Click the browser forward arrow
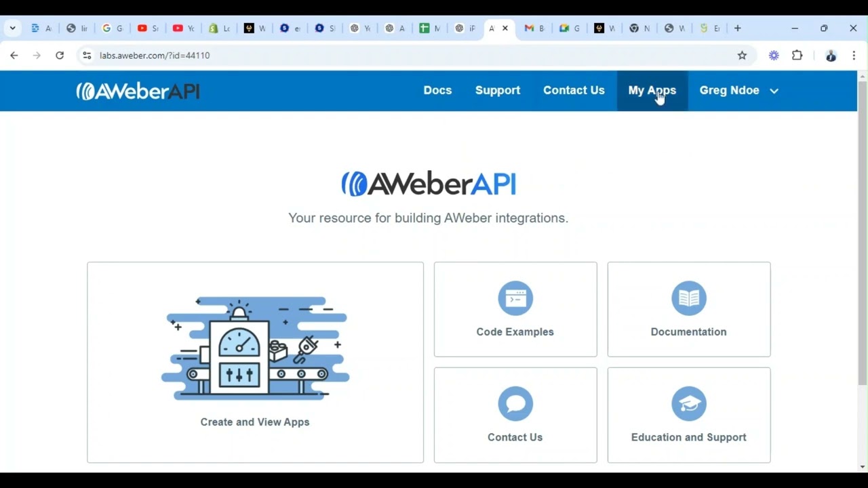868x488 pixels. pos(37,56)
